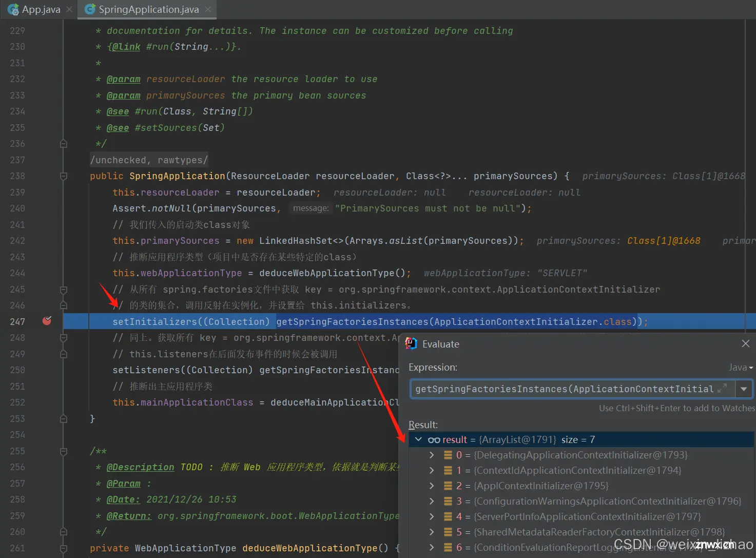Click the closing fold marker at line 253
Screen dimensions: 756x558
64,419
